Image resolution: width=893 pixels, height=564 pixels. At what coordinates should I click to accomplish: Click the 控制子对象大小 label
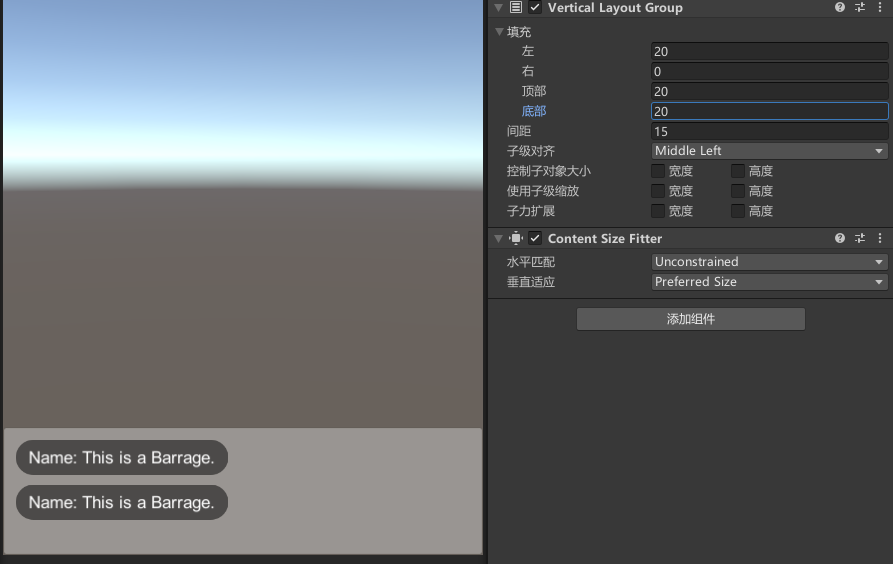[549, 171]
